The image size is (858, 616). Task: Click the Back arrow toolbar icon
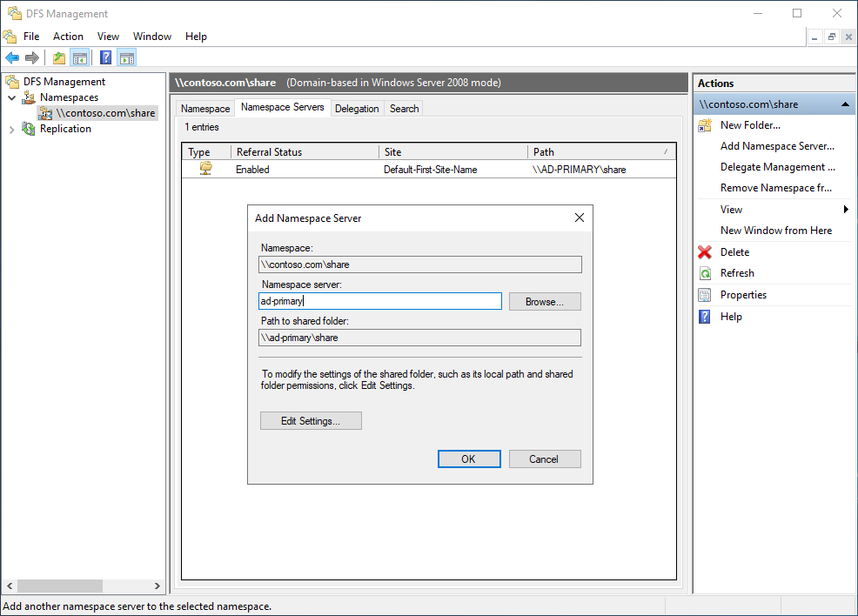(12, 57)
